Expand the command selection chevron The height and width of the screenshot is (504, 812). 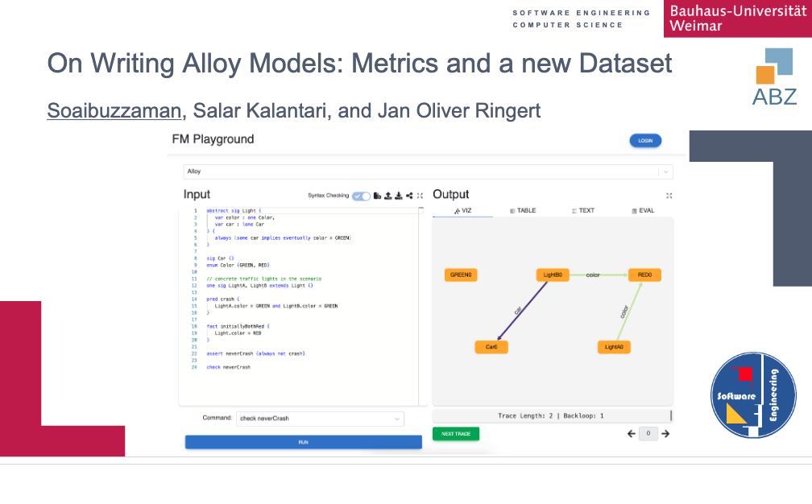tap(396, 418)
